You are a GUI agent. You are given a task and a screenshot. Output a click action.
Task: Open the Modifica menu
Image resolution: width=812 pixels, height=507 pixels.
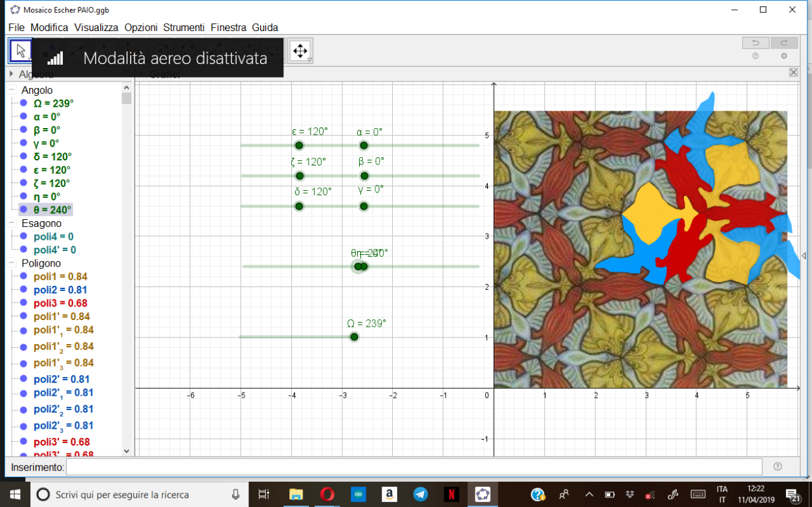[49, 27]
